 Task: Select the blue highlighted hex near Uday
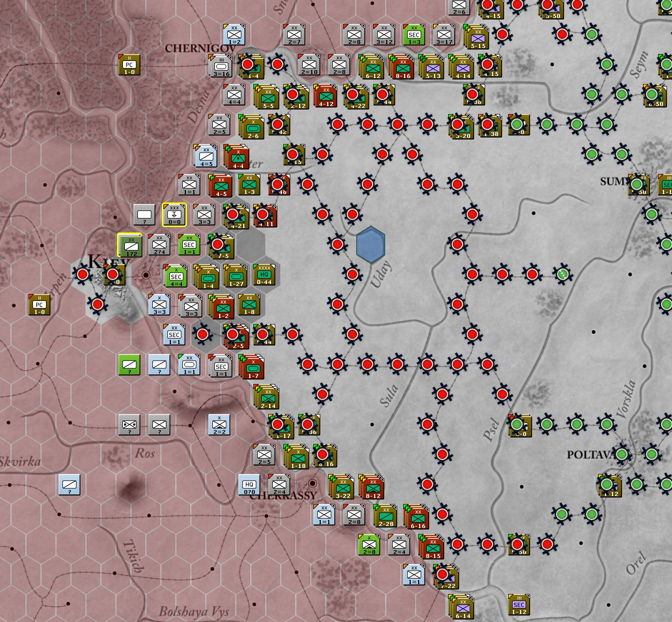point(371,244)
